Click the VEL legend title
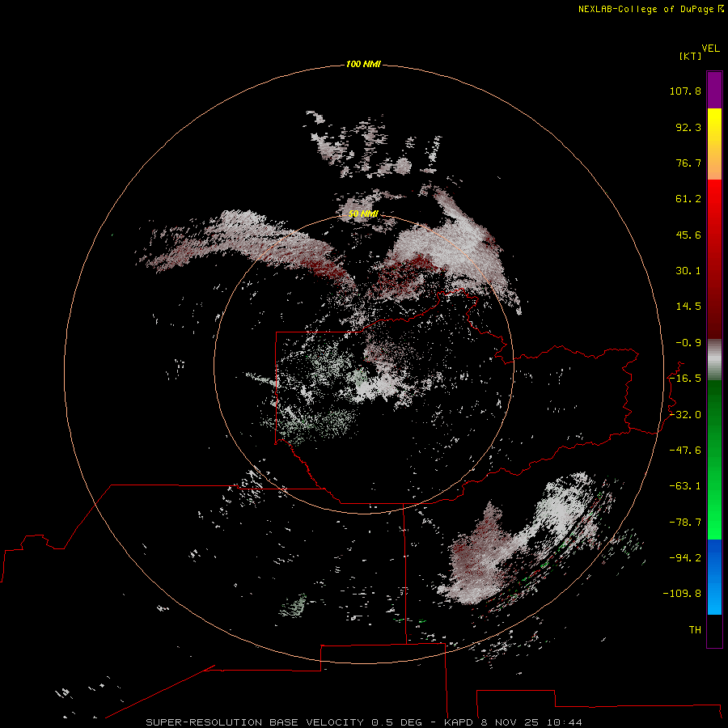This screenshot has width=728, height=728. [710, 49]
